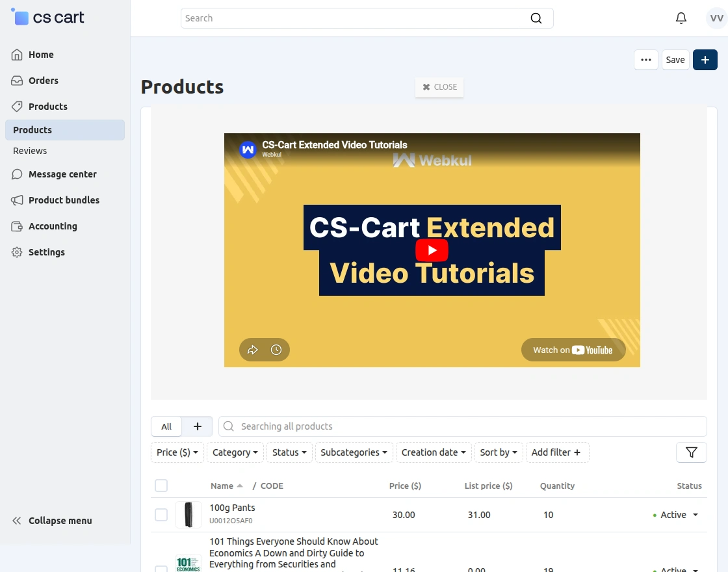Select the All saved search tab
The height and width of the screenshot is (572, 728).
166,426
